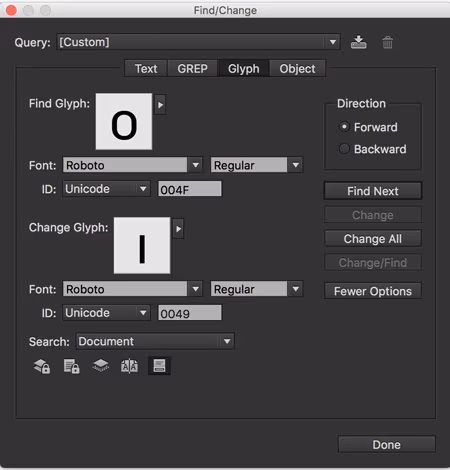
Task: Open Change Glyph ID type dropdown
Action: [106, 313]
